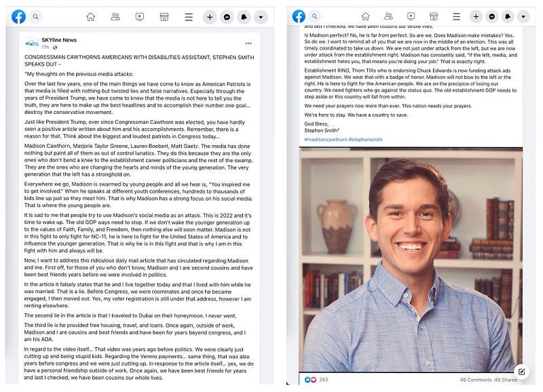Open the 46 Comments link

pos(476,380)
